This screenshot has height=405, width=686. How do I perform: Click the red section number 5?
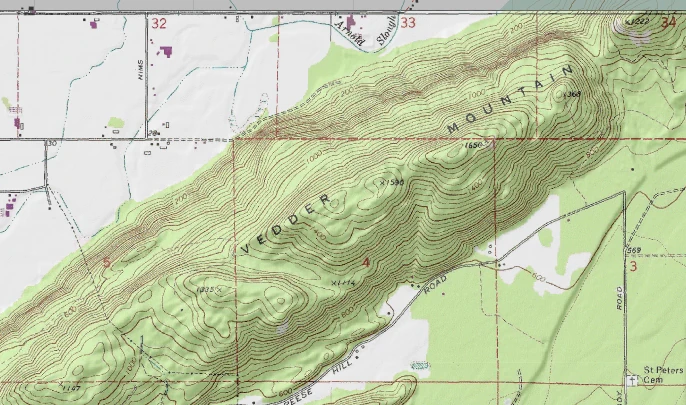(107, 262)
